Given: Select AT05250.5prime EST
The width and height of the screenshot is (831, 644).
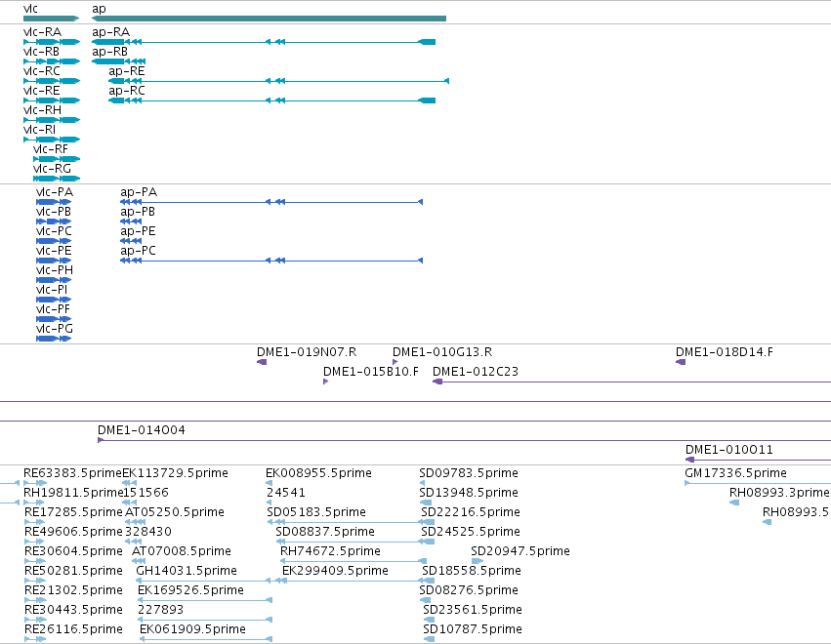Looking at the screenshot, I should coord(135,522).
